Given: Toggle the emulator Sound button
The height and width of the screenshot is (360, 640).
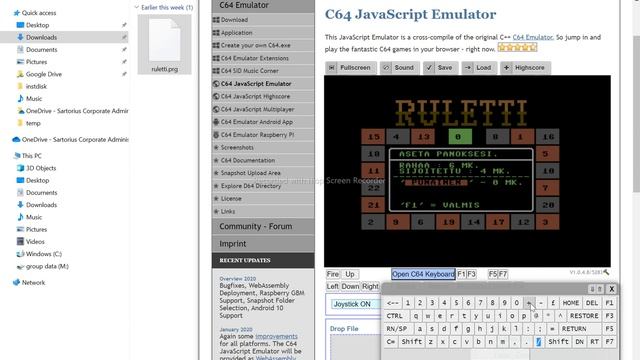Looking at the screenshot, I should click(400, 68).
